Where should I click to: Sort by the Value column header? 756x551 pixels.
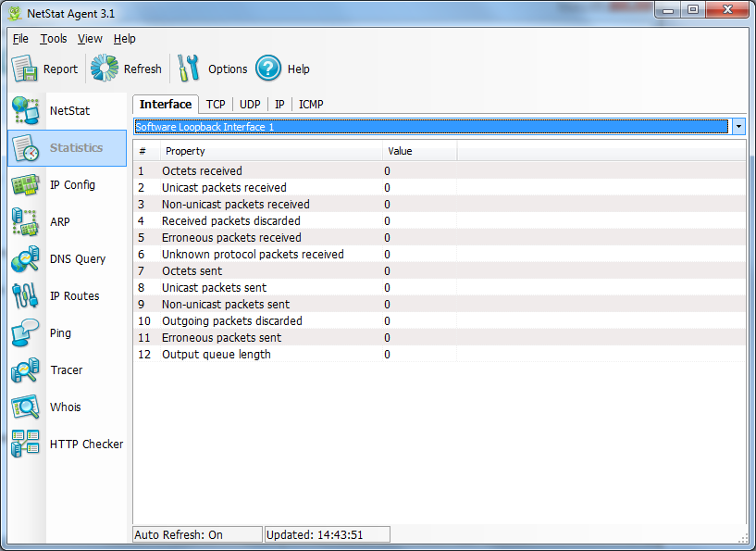pyautogui.click(x=419, y=151)
